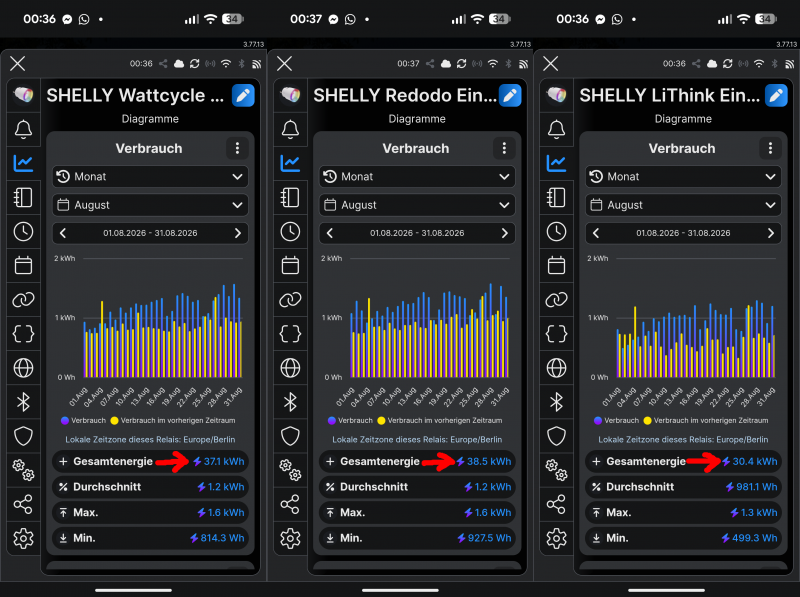Open the scripts braces icon in Wattcycle panel

(x=23, y=334)
